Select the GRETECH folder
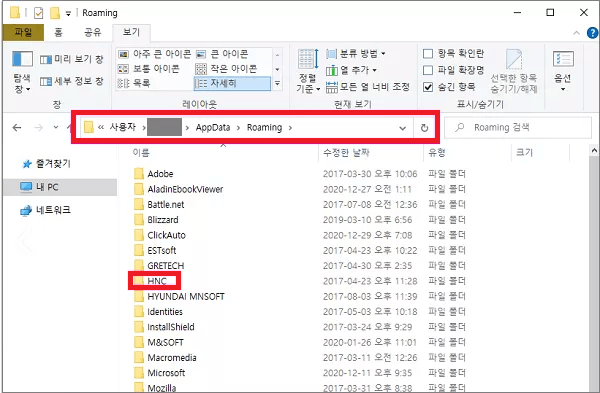The width and height of the screenshot is (600, 393). (166, 266)
